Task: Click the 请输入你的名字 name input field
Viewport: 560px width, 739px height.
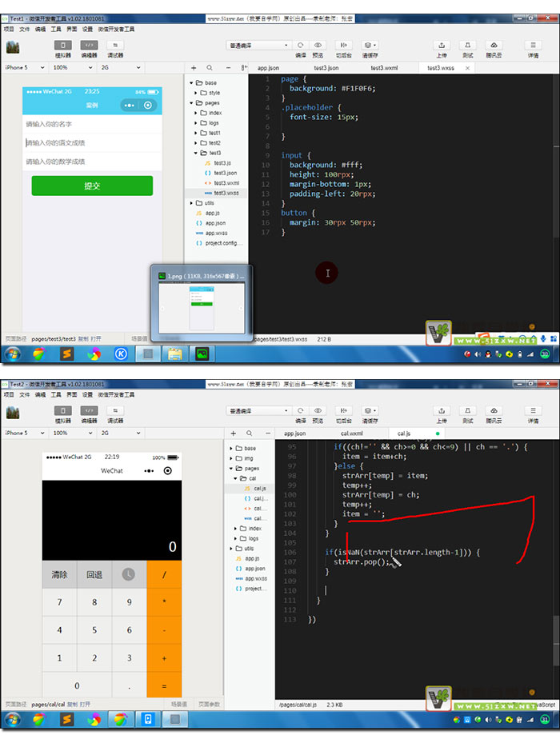Action: pos(92,124)
